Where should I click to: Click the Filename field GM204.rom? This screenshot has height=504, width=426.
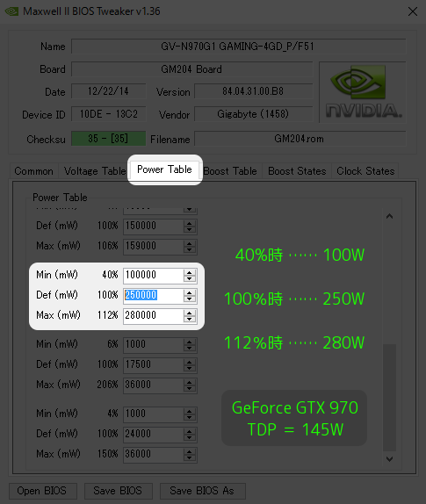[x=300, y=139]
